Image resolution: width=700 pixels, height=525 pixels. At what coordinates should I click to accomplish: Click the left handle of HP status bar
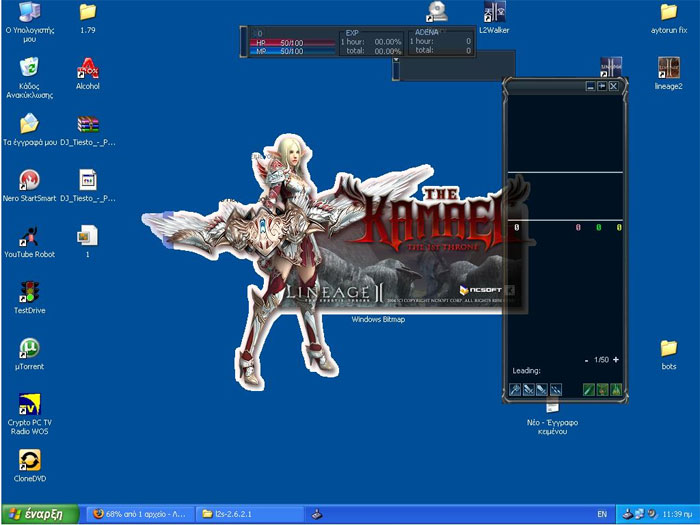pos(244,42)
